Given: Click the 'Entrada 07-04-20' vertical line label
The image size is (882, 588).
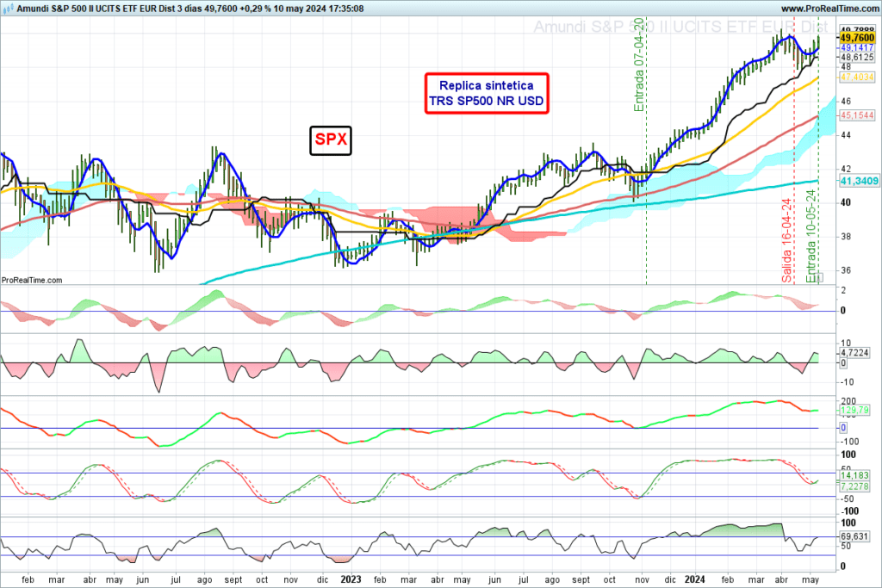Looking at the screenshot, I should pos(639,65).
